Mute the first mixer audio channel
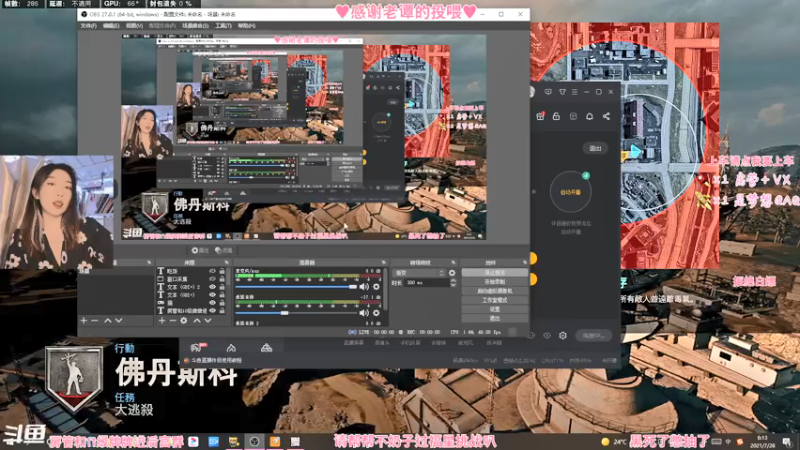The width and height of the screenshot is (800, 450). [x=364, y=287]
